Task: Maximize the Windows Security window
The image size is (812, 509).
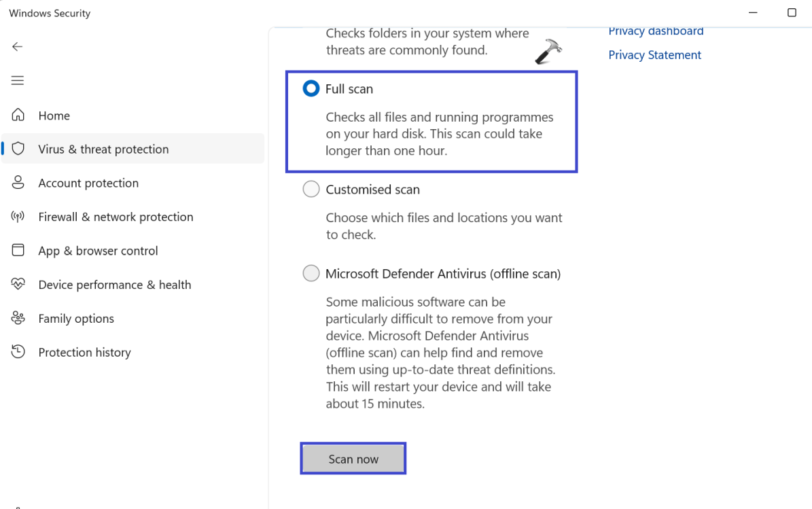Action: (x=792, y=13)
